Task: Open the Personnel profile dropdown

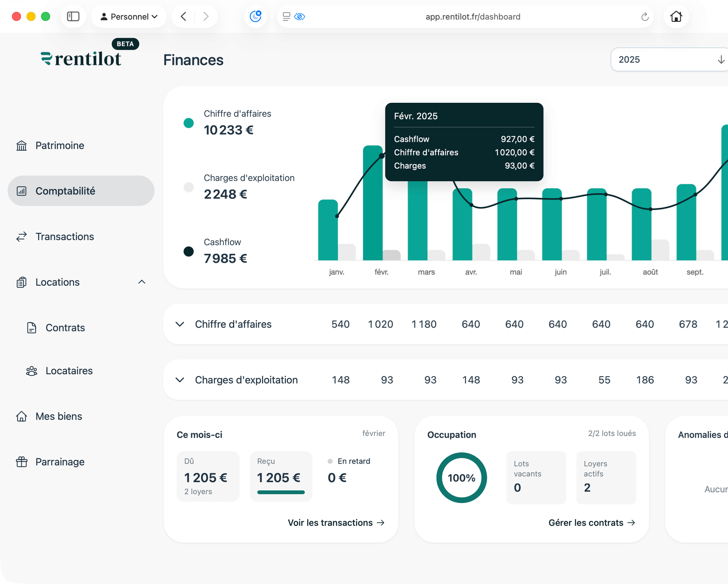Action: [x=129, y=17]
